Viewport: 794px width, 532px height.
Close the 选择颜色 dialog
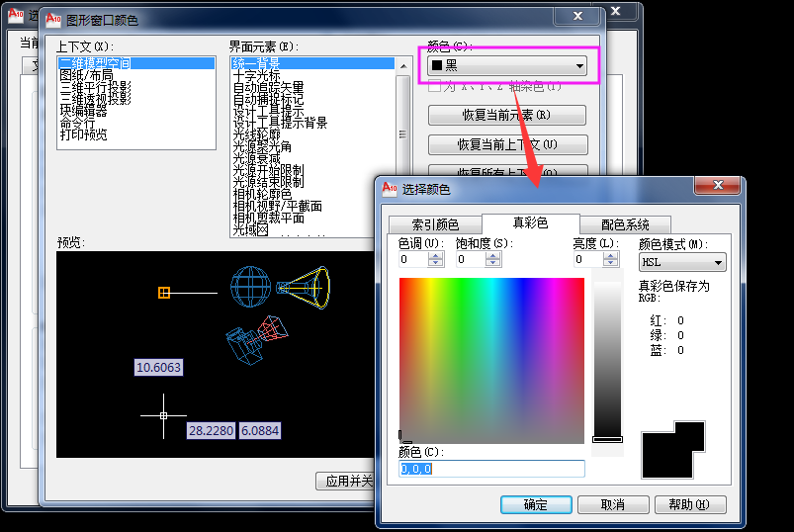point(718,185)
